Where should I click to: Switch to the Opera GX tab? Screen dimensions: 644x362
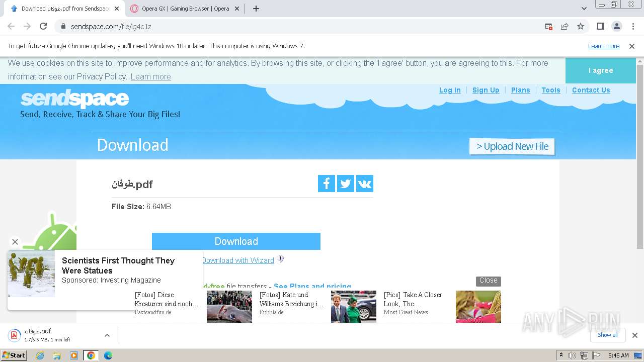185,9
